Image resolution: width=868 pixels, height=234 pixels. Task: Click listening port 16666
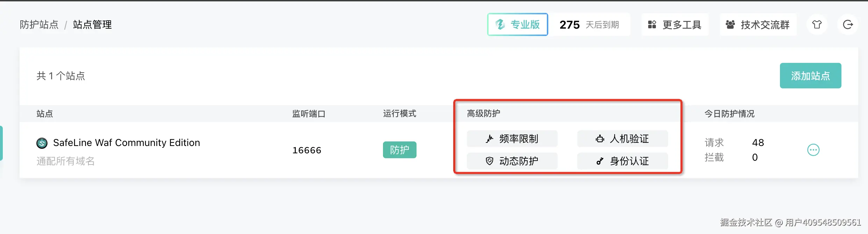306,150
